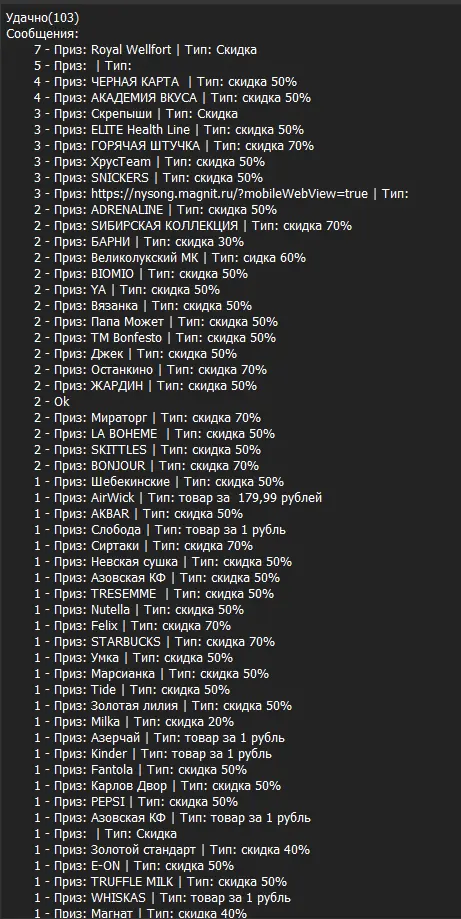Click the PEPSI discount row
The height and width of the screenshot is (919, 461).
pos(136,801)
